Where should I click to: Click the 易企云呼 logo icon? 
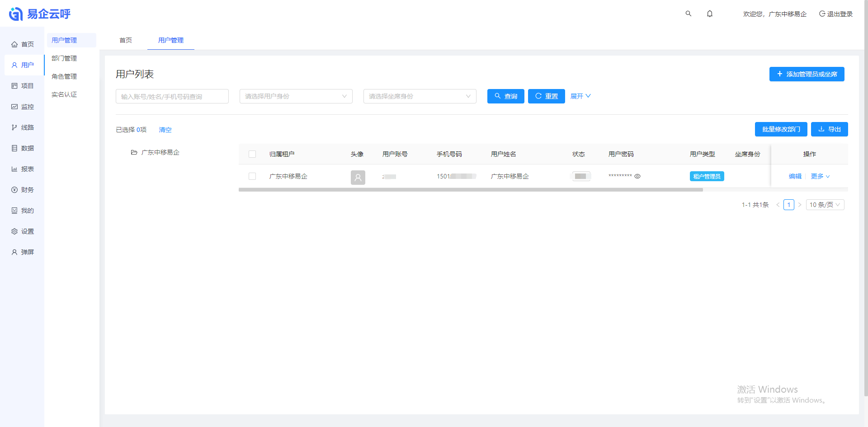16,14
